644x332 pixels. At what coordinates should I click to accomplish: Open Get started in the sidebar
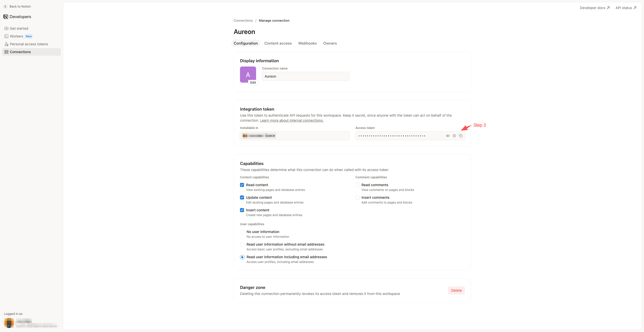point(31,28)
